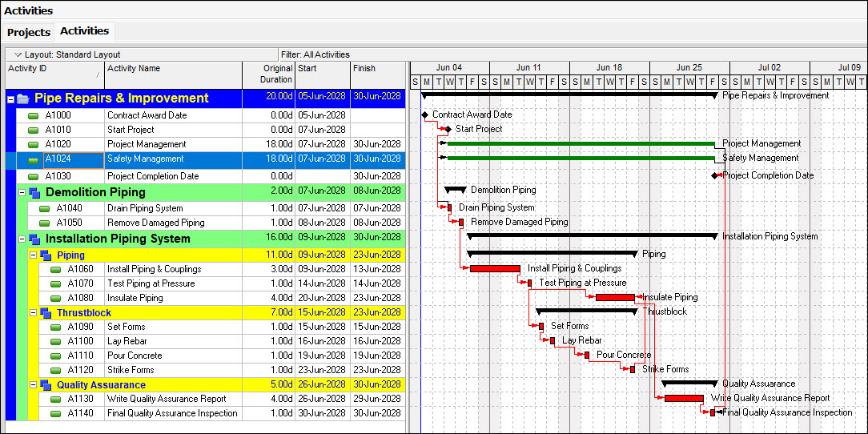This screenshot has width=868, height=434.
Task: Click the Quality Assuarance WBS icon
Action: click(46, 384)
